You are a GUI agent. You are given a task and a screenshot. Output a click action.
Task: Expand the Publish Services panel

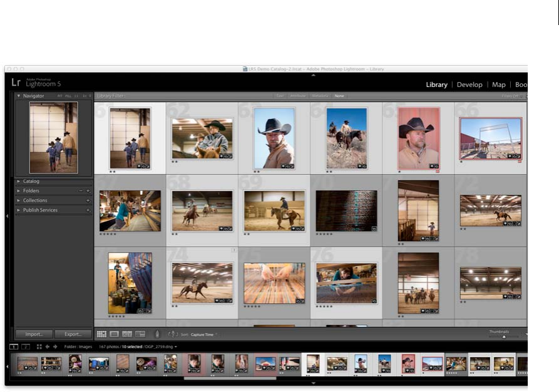pos(19,210)
